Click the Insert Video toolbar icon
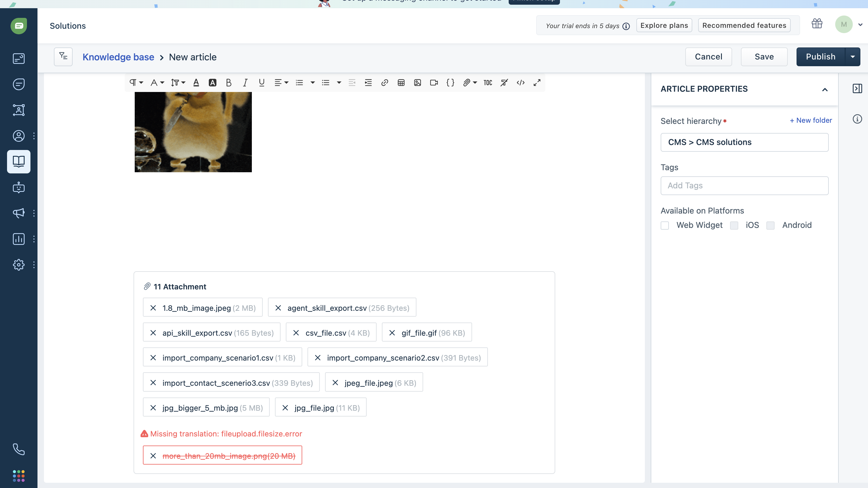 (x=434, y=83)
